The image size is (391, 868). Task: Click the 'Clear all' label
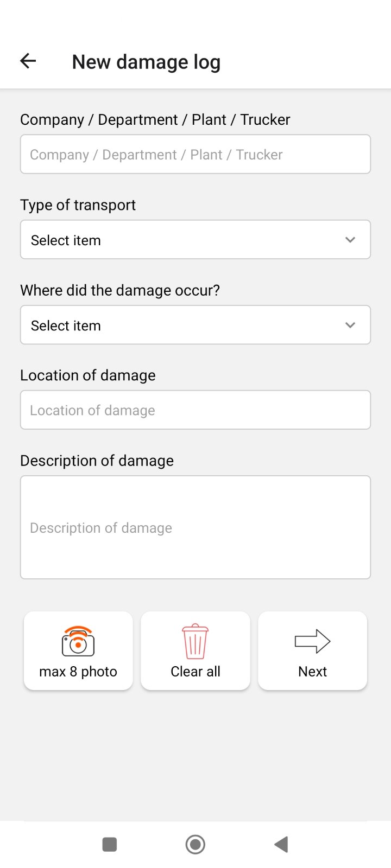click(195, 672)
